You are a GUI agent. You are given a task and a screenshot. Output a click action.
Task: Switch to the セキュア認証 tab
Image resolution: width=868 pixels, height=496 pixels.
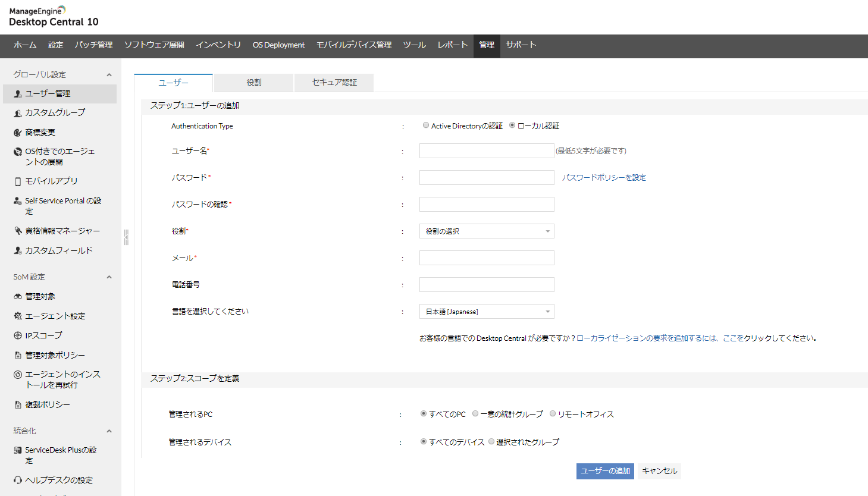334,83
